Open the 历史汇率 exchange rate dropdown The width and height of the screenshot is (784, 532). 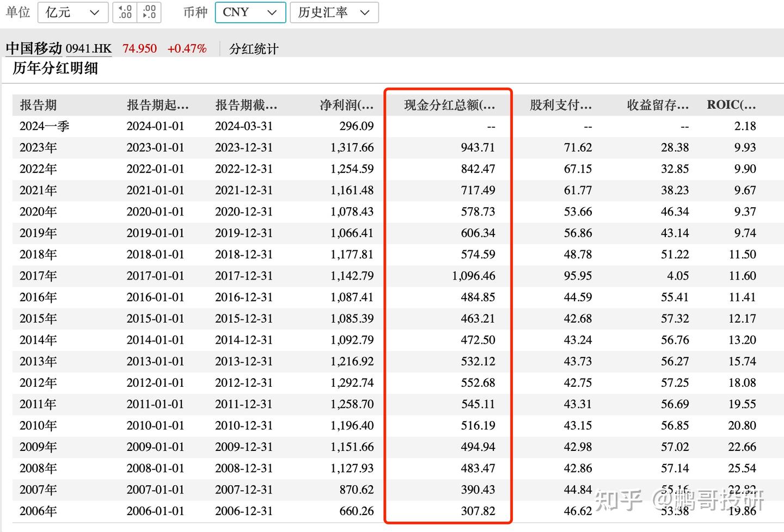click(x=334, y=12)
